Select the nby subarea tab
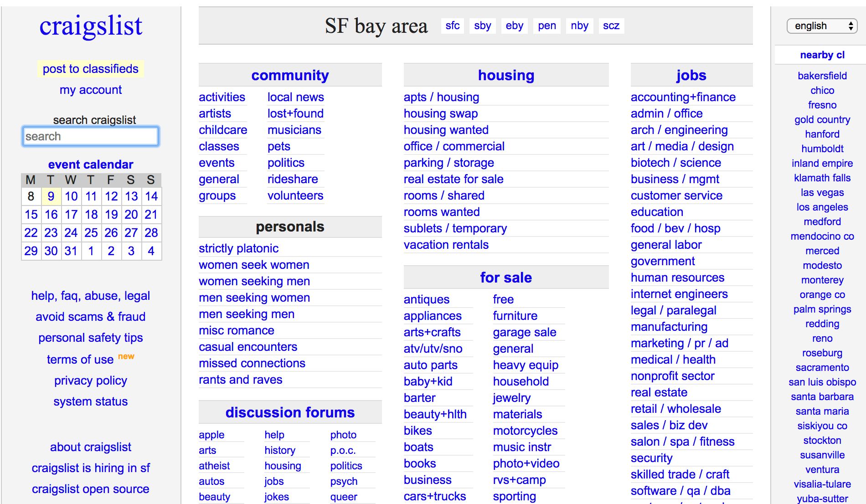 [x=579, y=26]
